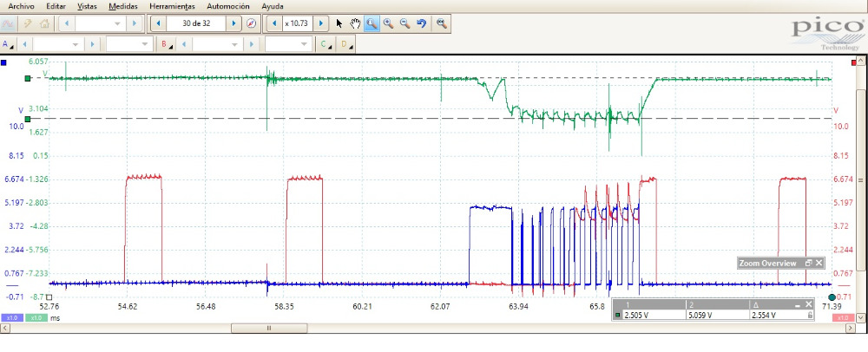This screenshot has width=868, height=352.
Task: Open the Channel B options dropdown
Action: click(x=164, y=44)
